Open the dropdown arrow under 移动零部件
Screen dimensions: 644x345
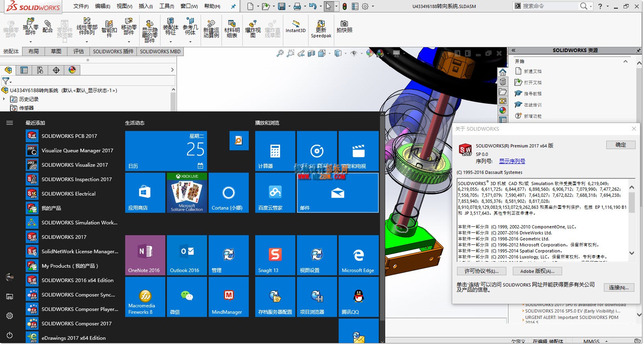click(x=129, y=42)
